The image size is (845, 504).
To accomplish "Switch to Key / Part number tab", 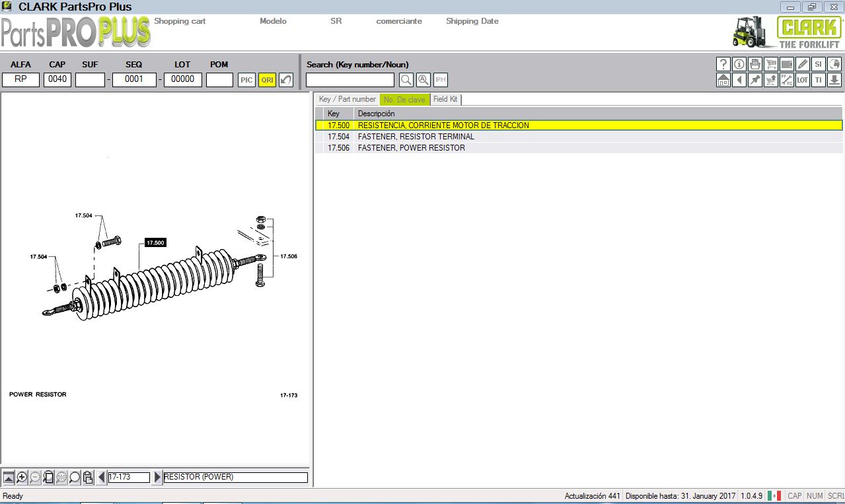I will pos(348,99).
